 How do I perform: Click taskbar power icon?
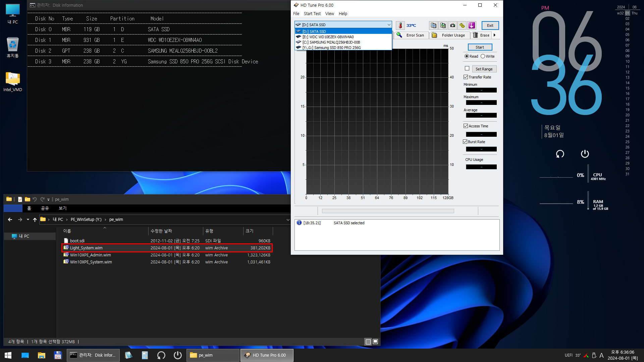pos(177,355)
